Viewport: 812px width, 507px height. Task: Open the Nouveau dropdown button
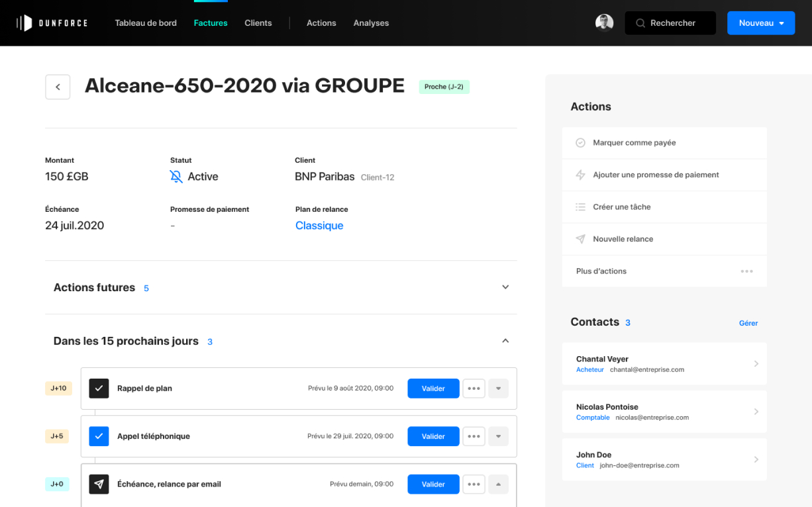tap(761, 23)
